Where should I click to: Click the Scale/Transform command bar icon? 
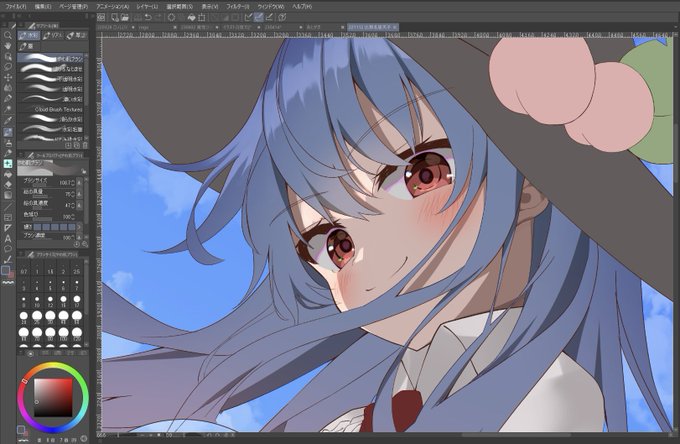(202, 17)
